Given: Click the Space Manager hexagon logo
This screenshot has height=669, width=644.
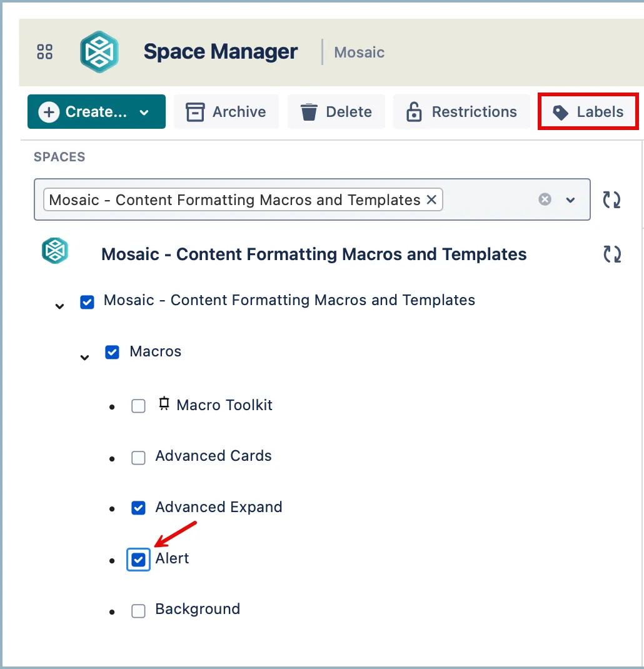Looking at the screenshot, I should point(99,52).
